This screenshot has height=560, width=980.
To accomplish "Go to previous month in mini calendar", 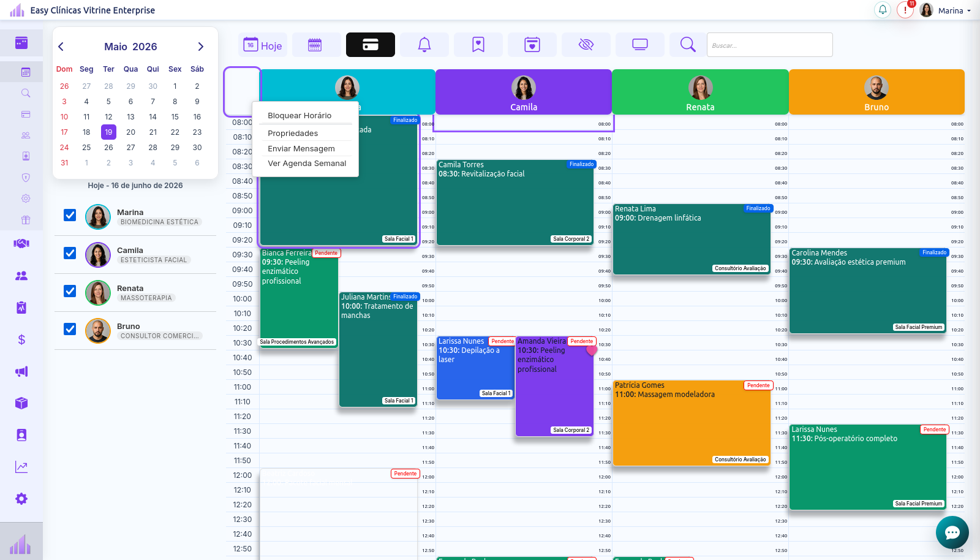I will pos(61,47).
